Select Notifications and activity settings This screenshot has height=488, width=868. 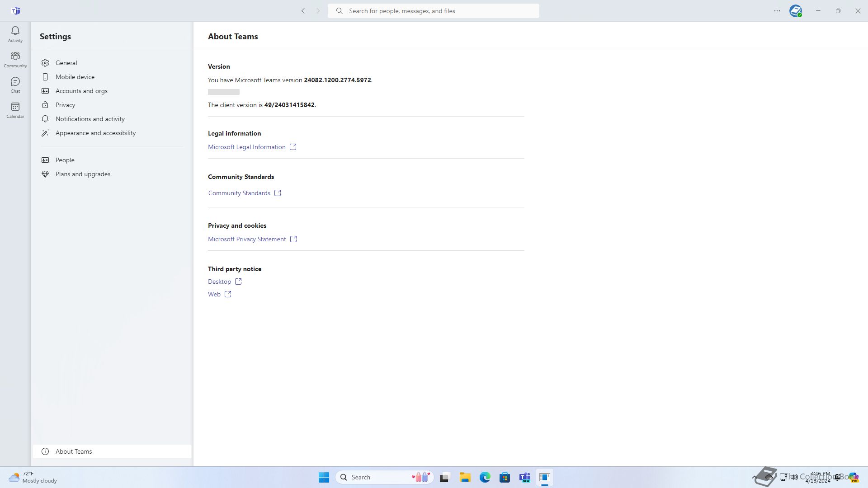112,119
